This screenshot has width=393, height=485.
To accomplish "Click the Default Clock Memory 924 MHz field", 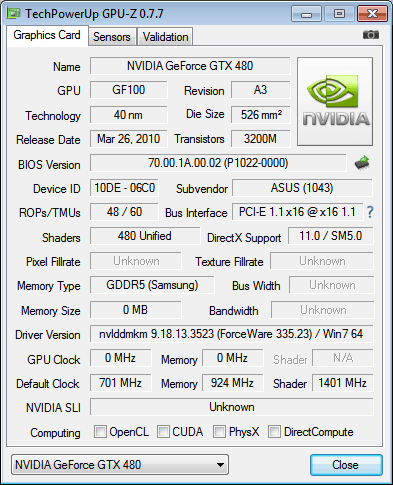I will [233, 383].
